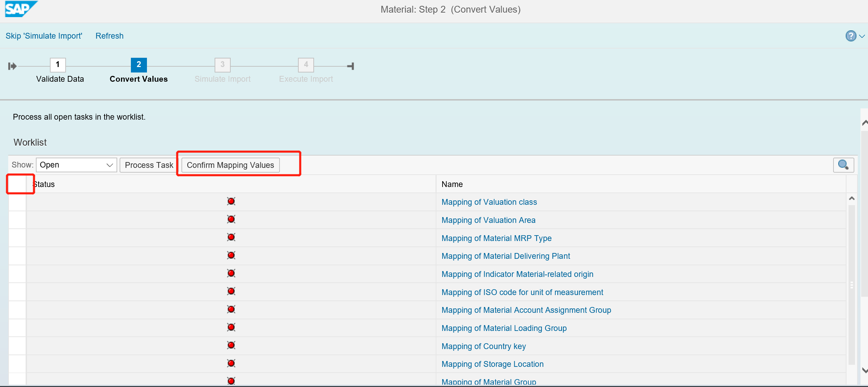Open the Mapping of Material Loading Group task
The image size is (868, 387).
[504, 328]
